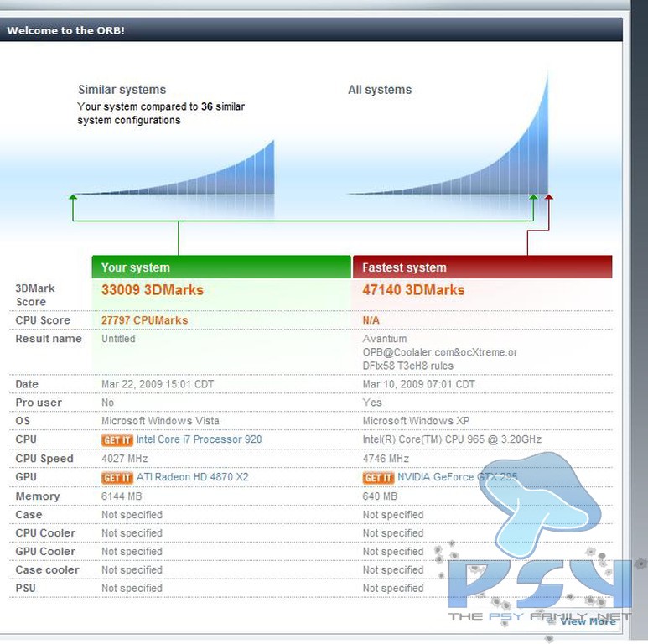
Task: Click the 4746 MHz CPU speed
Action: 386,459
